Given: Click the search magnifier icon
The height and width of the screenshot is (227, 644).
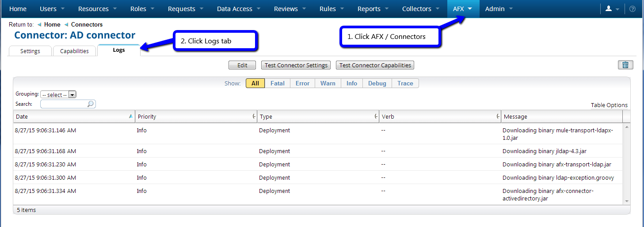Looking at the screenshot, I should pos(91,104).
